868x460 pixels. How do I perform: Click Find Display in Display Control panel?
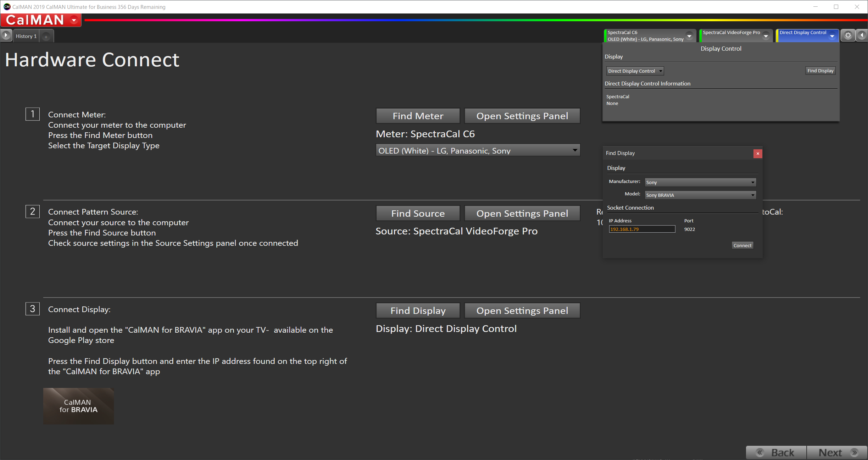(x=820, y=71)
